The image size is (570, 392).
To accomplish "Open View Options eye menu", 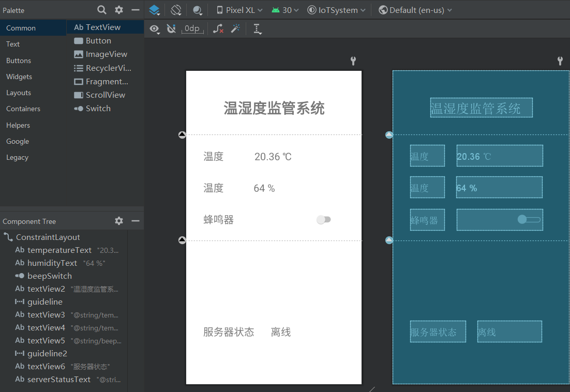I will tap(155, 29).
